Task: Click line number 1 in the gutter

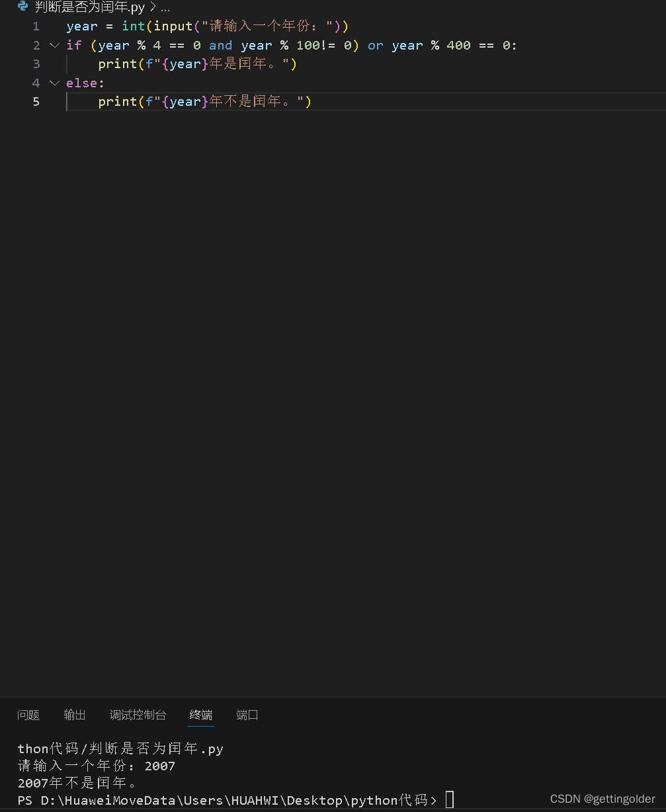Action: (36, 26)
